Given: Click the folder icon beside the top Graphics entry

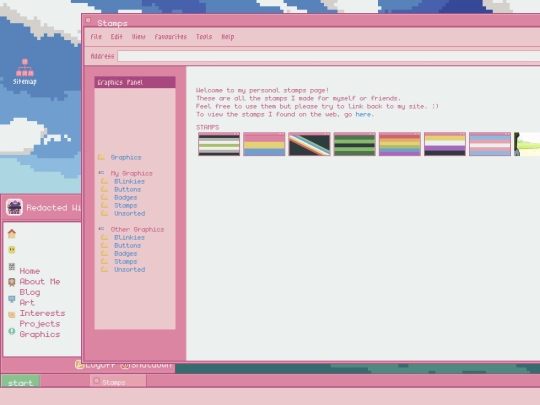Looking at the screenshot, I should point(101,157).
